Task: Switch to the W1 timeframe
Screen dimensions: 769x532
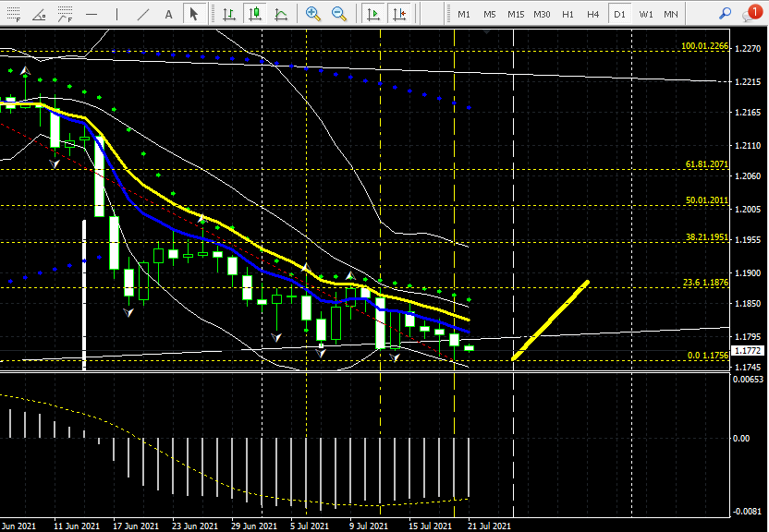Action: point(645,14)
